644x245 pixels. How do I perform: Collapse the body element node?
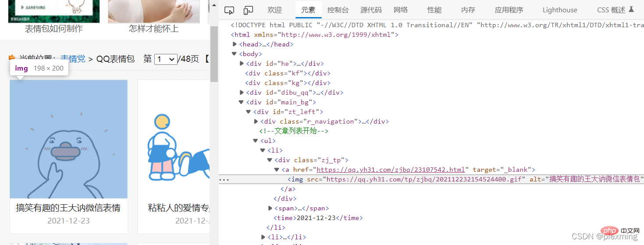pos(235,54)
